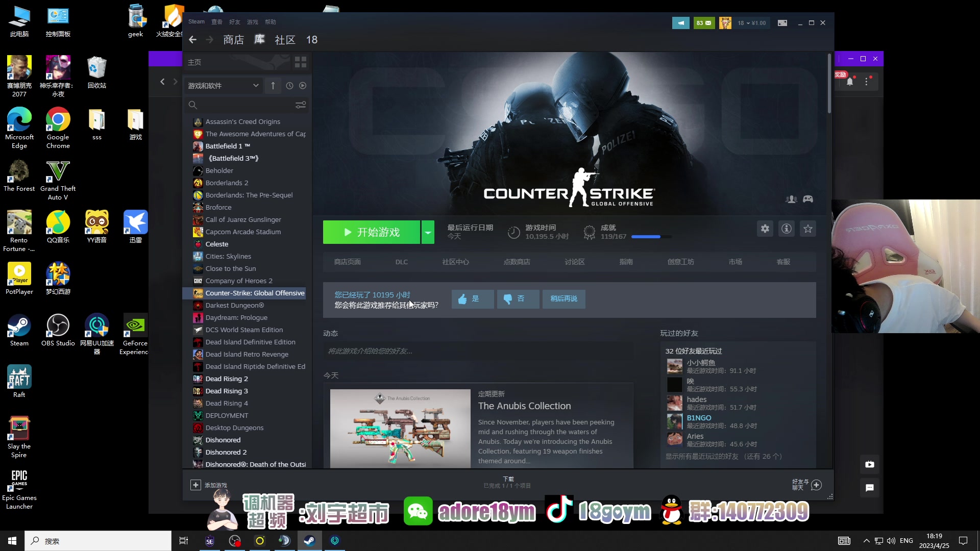Viewport: 980px width, 551px height.
Task: Show CS:GO game information
Action: pyautogui.click(x=787, y=229)
